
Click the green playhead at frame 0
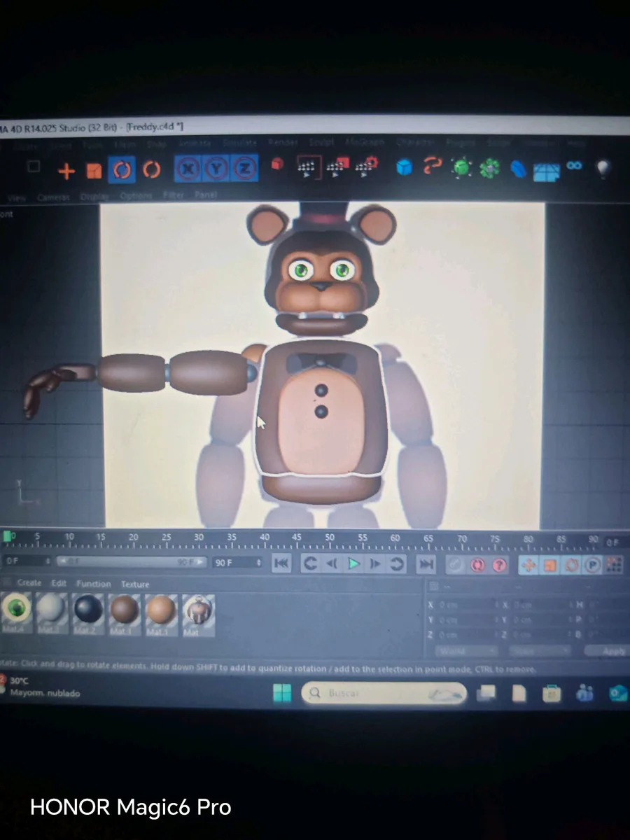point(7,536)
